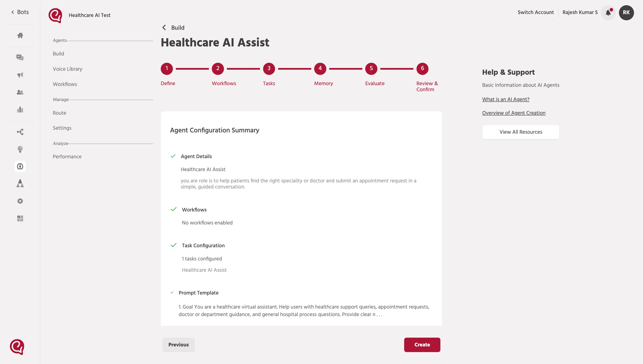The width and height of the screenshot is (643, 364).
Task: Click the Create button
Action: pyautogui.click(x=422, y=345)
